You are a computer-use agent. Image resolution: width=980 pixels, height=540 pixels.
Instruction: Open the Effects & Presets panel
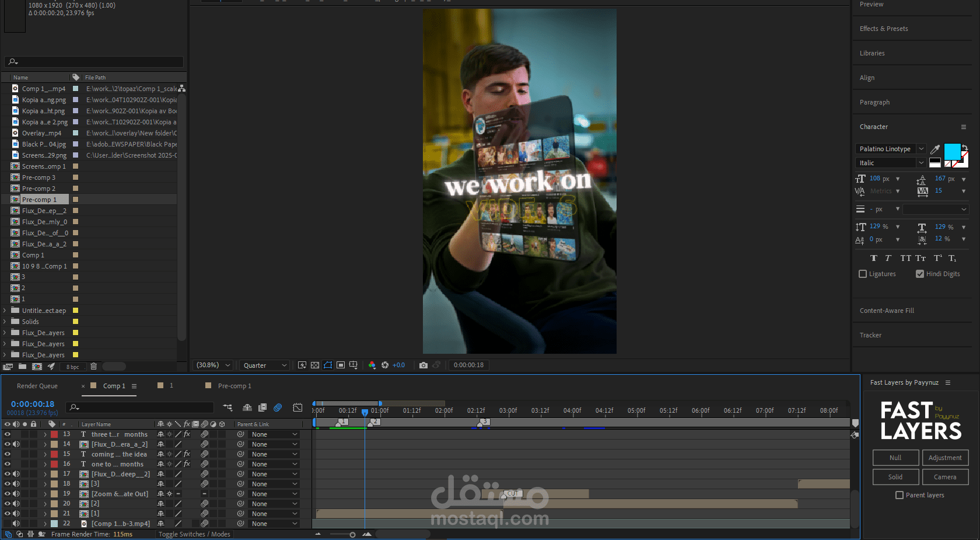point(884,29)
